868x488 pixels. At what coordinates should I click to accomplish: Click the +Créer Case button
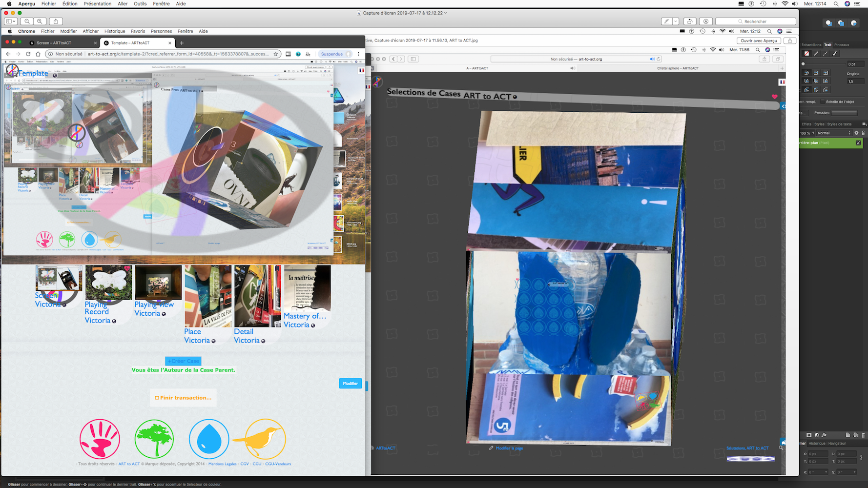pyautogui.click(x=183, y=361)
